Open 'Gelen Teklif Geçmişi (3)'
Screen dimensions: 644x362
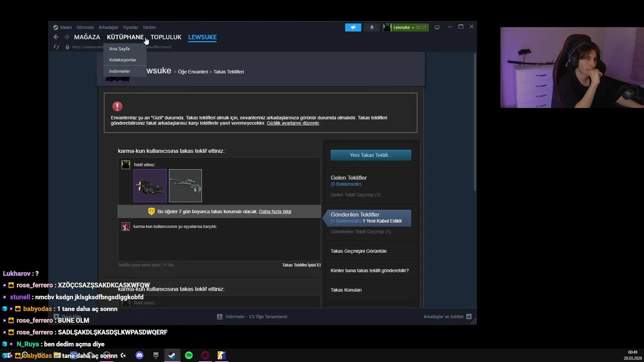pyautogui.click(x=355, y=195)
